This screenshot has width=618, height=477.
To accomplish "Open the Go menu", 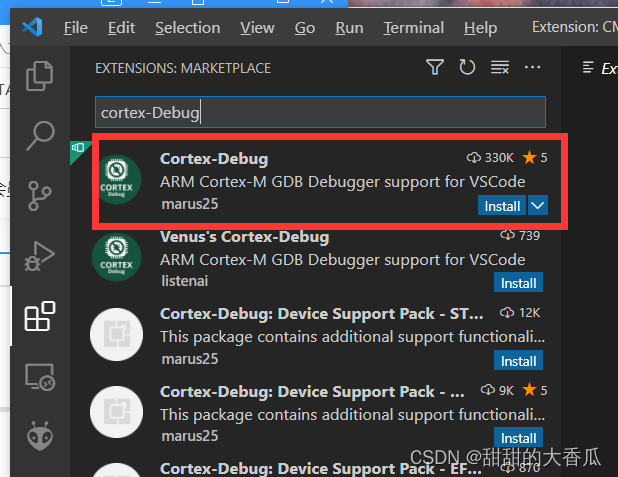I will (305, 28).
